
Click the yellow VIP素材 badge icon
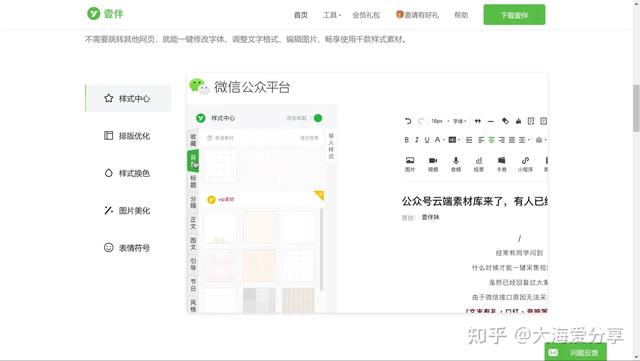(x=211, y=200)
